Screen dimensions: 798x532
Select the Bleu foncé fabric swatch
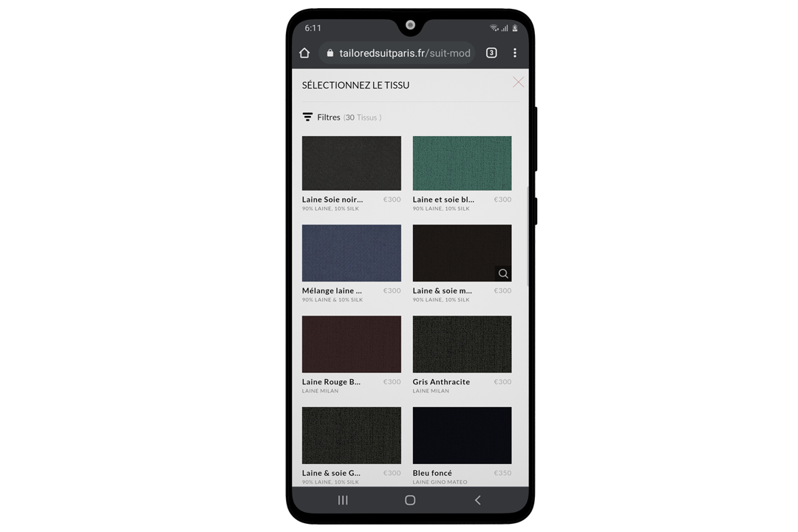click(x=462, y=435)
